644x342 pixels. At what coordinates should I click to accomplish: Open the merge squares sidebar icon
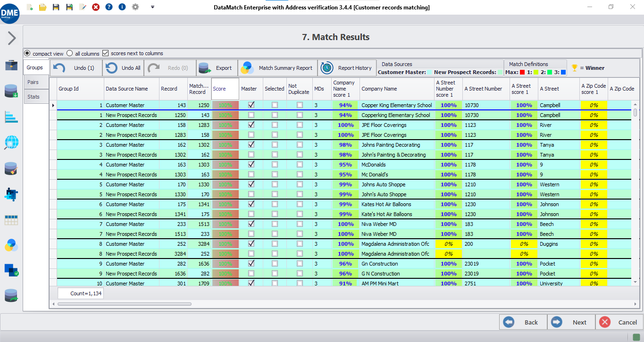(11, 270)
